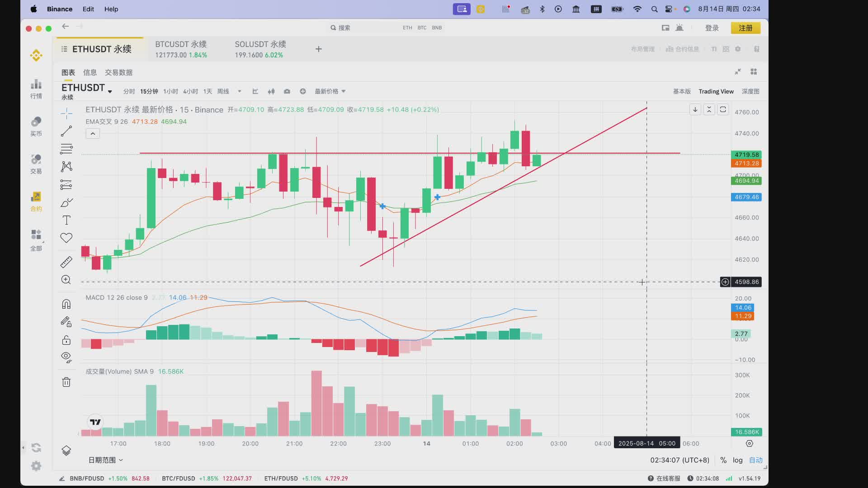Switch to BTCUSDT 永续 tab
This screenshot has height=488, width=868.
181,49
